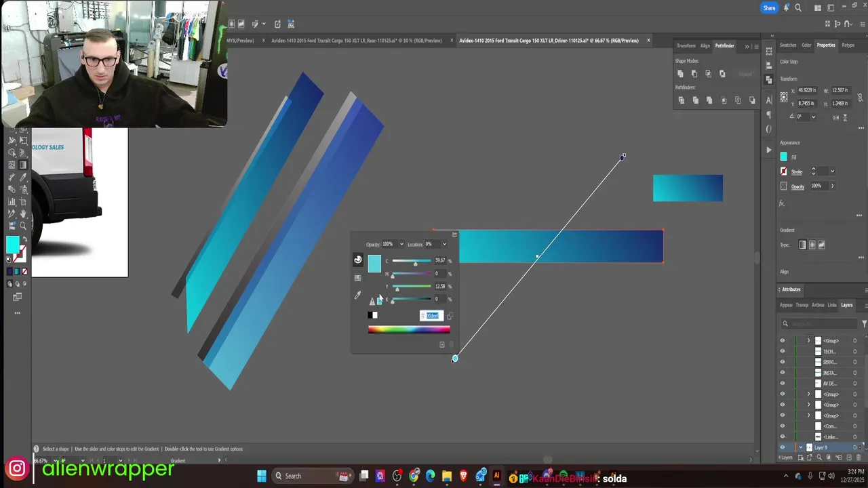Switch to the Ford Transit Cargo LR_Rear document tab
This screenshot has width=868, height=488.
[x=357, y=41]
